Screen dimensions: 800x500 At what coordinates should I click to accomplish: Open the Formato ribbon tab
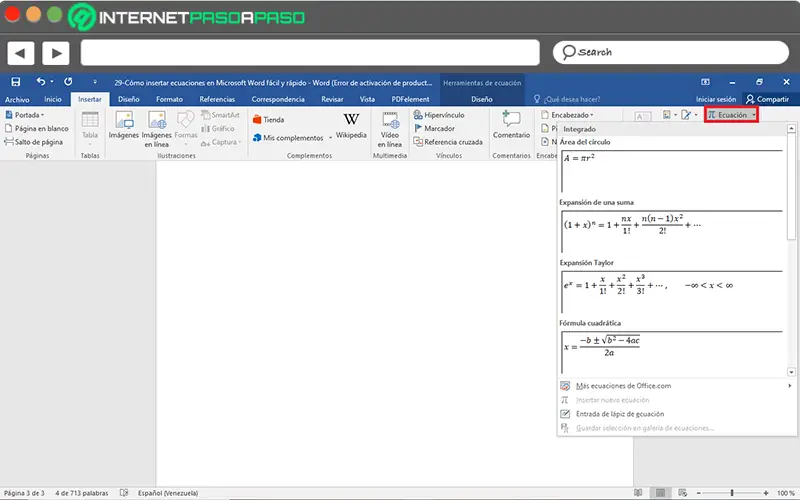point(169,99)
